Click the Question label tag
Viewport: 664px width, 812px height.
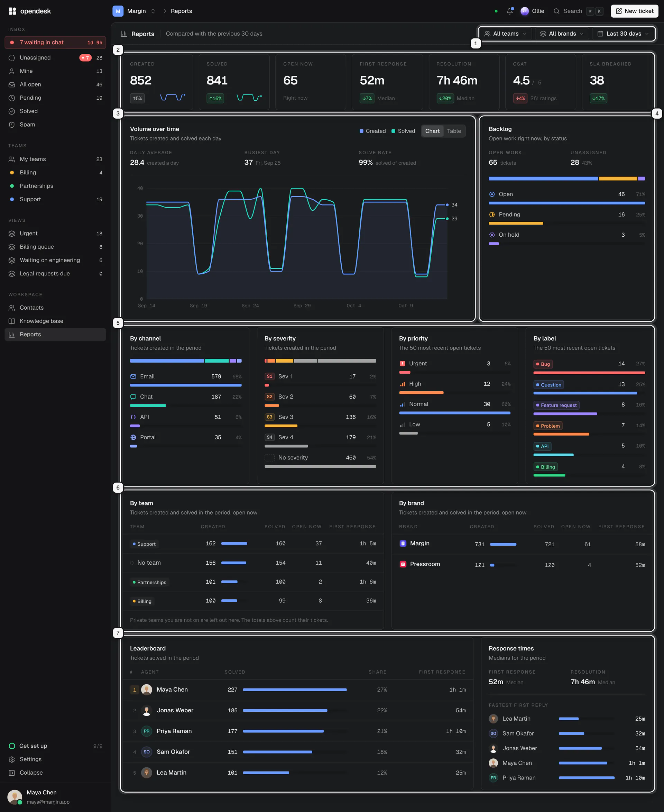tap(548, 385)
